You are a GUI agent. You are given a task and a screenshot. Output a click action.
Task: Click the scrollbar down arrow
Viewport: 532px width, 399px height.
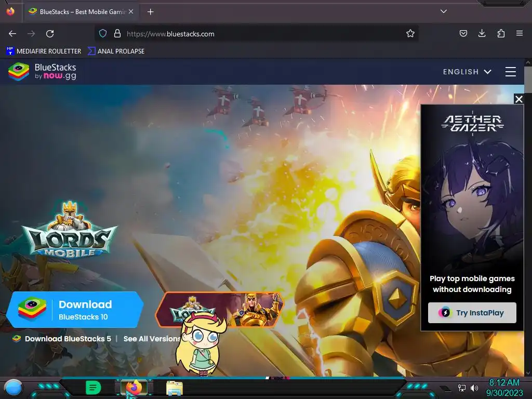528,373
